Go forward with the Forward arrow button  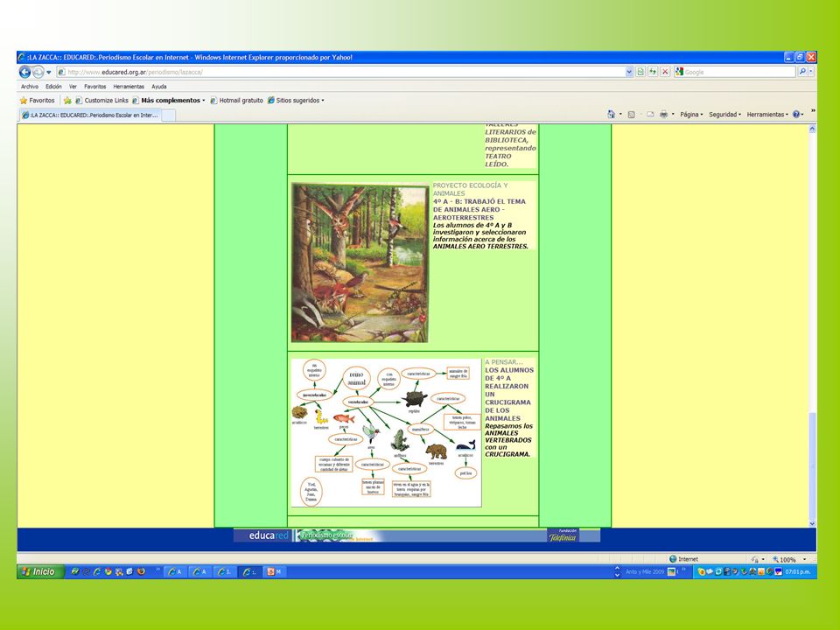coord(38,72)
